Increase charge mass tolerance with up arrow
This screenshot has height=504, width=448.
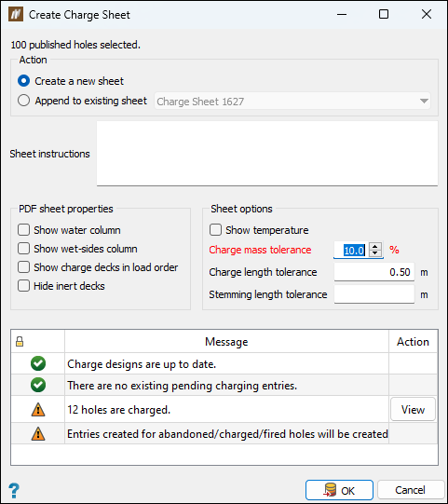pos(375,247)
